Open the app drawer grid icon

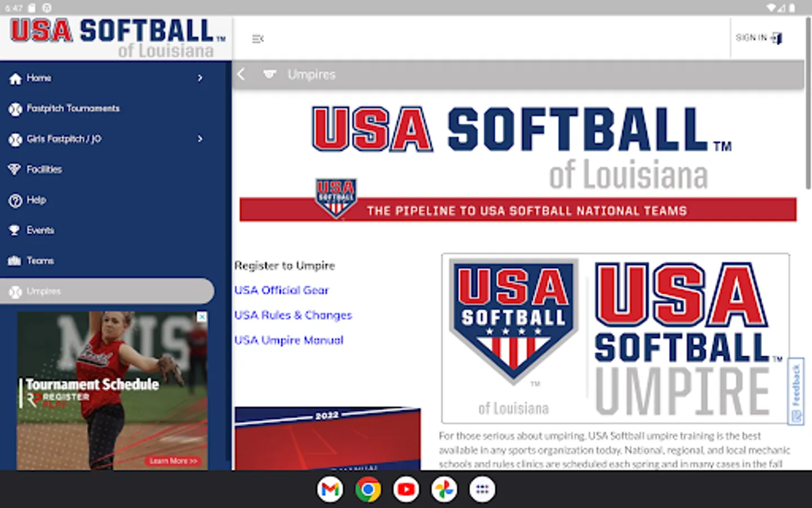point(482,489)
